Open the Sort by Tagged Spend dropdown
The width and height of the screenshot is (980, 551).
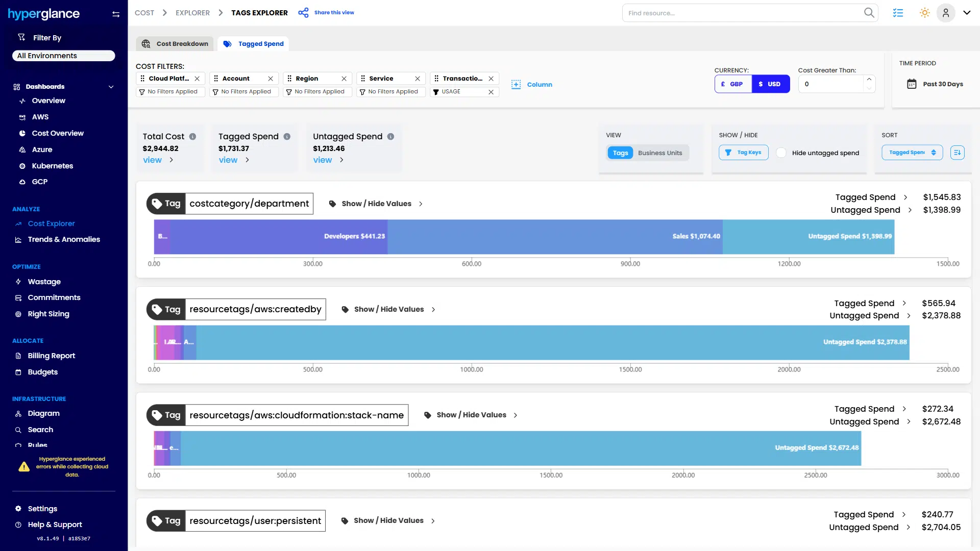(x=913, y=152)
